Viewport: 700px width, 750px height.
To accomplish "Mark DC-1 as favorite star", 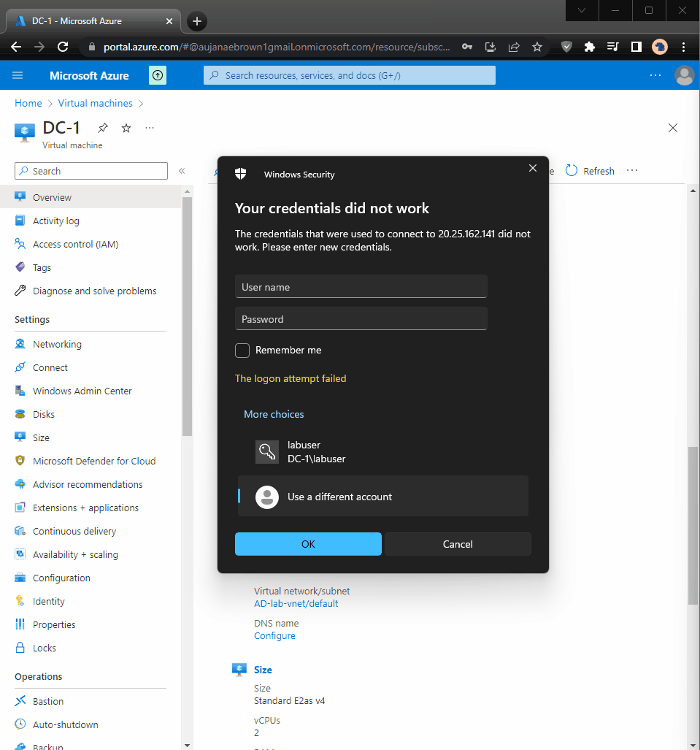I will click(126, 128).
